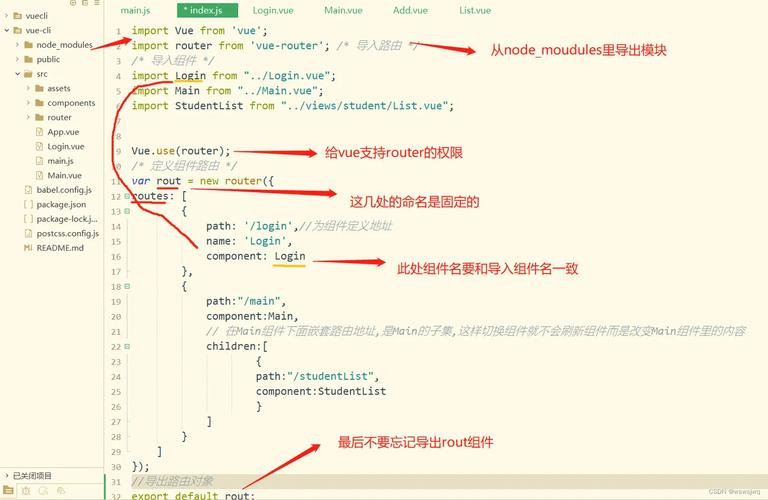Click the package.json brackets icon

click(28, 204)
